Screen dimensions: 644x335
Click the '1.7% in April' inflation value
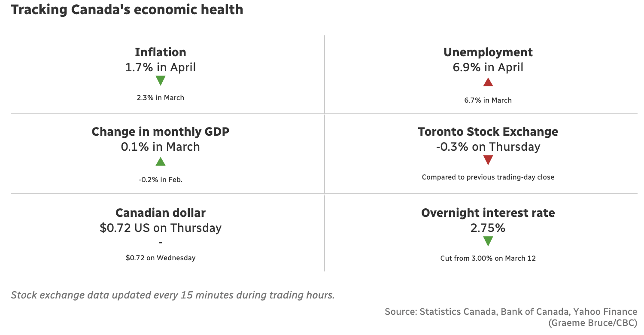tap(161, 67)
